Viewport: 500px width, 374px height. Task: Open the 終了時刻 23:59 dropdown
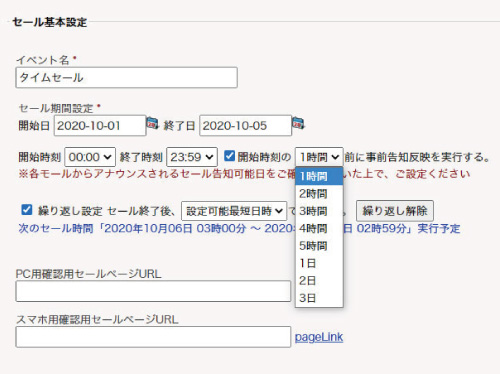[x=192, y=157]
